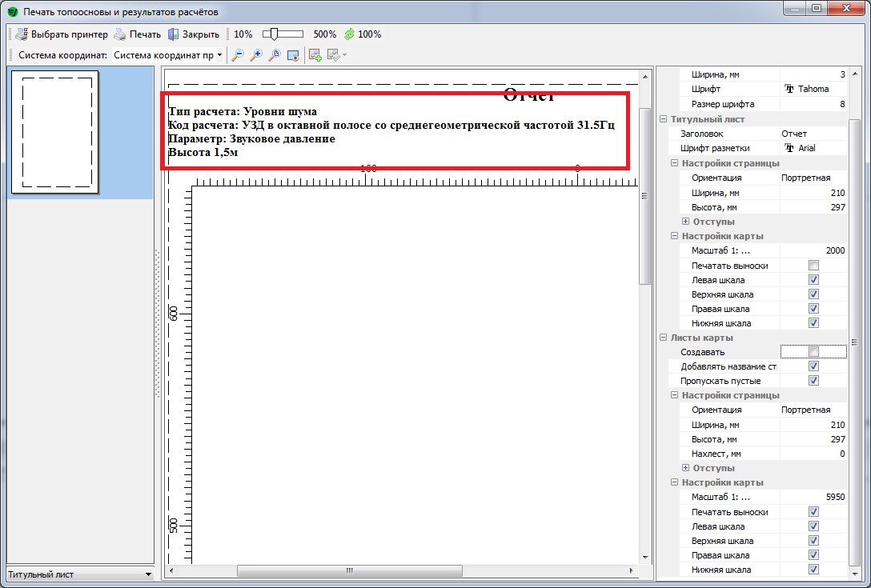The height and width of the screenshot is (588, 871).
Task: Click the fit page zoom icon
Action: coord(275,55)
